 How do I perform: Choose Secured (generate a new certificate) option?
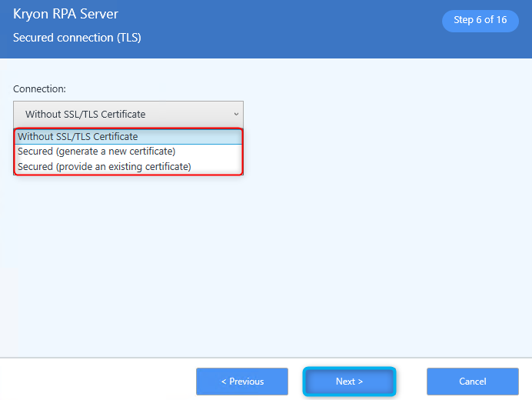[128, 152]
